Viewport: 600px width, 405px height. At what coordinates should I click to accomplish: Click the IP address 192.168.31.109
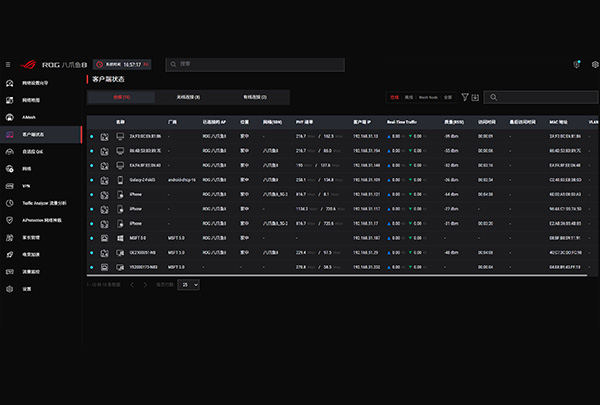[366, 180]
